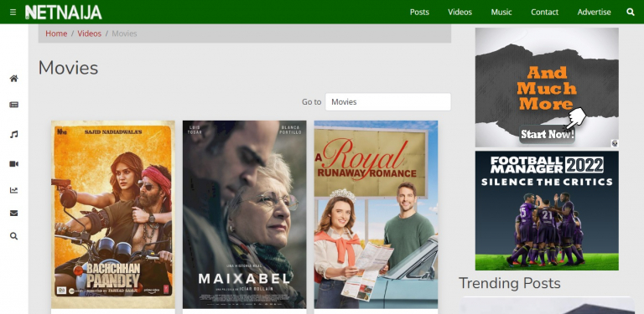The height and width of the screenshot is (314, 644).
Task: Open videos via sidebar camera icon
Action: (14, 164)
